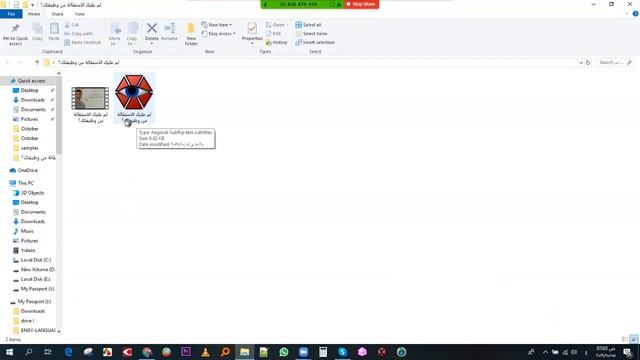Screen dimensions: 640x360
Task: Click the red Delete icon
Action: (151, 33)
